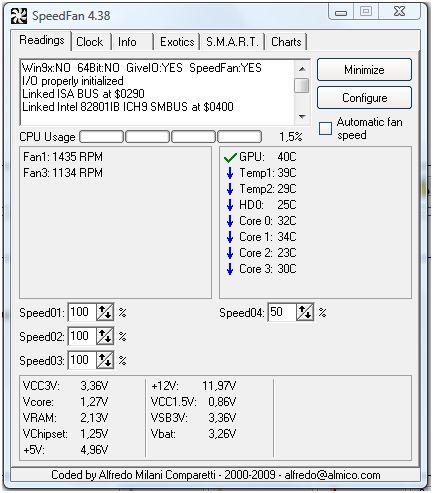Enable the Automatic fan speed checkbox
433x493 pixels.
click(x=325, y=128)
